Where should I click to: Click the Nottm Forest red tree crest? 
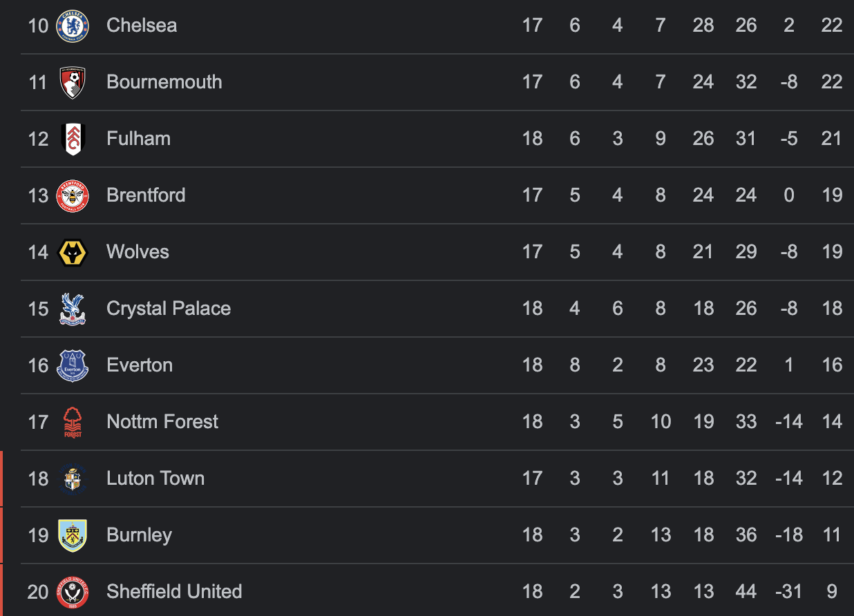(73, 422)
